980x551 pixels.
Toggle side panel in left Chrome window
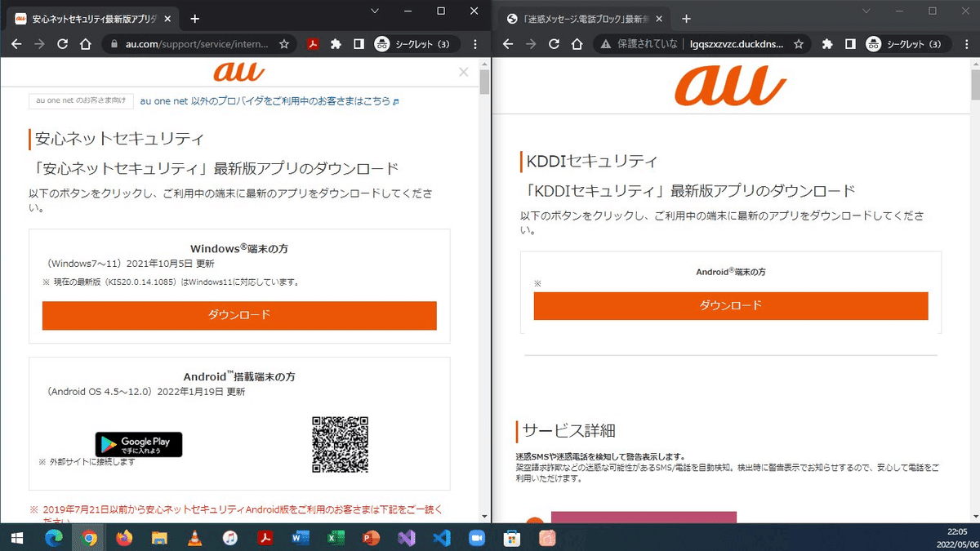click(x=358, y=44)
